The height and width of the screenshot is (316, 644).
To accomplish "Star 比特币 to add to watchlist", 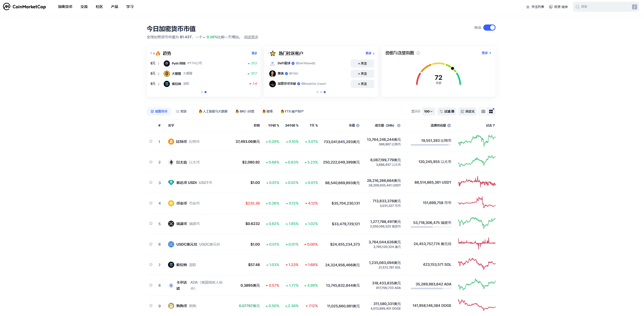I will click(151, 141).
